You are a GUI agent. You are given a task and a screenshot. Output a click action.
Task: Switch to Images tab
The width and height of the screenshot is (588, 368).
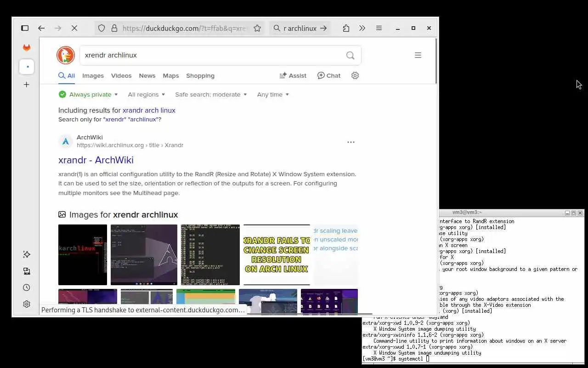point(93,75)
